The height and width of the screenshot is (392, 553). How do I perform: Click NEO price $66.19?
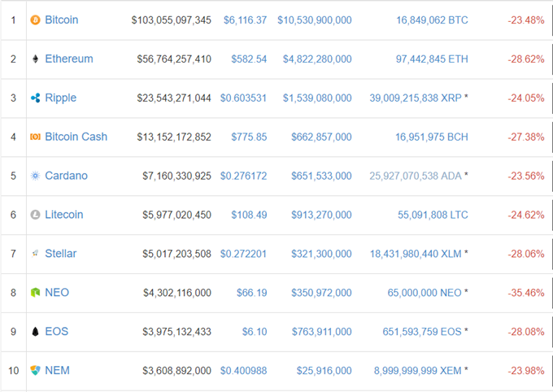tap(252, 293)
